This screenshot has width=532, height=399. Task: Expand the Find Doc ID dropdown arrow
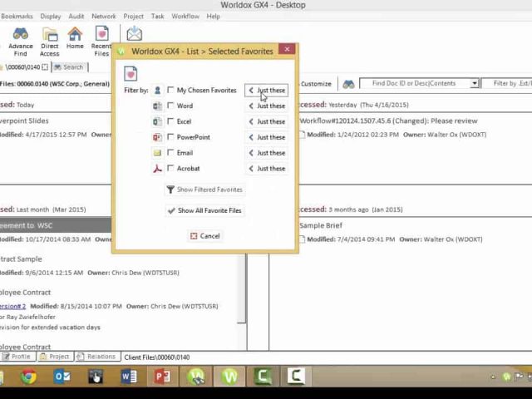[x=475, y=83]
